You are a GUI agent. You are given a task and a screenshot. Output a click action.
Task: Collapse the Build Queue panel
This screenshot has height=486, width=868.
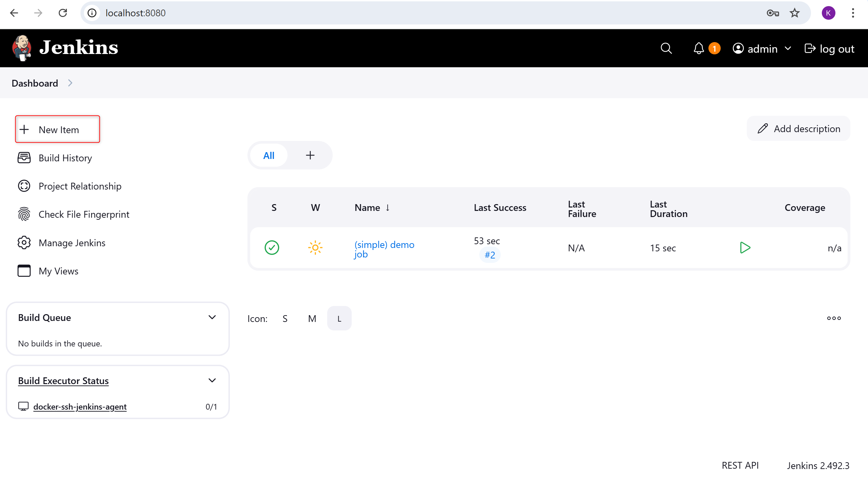click(212, 318)
